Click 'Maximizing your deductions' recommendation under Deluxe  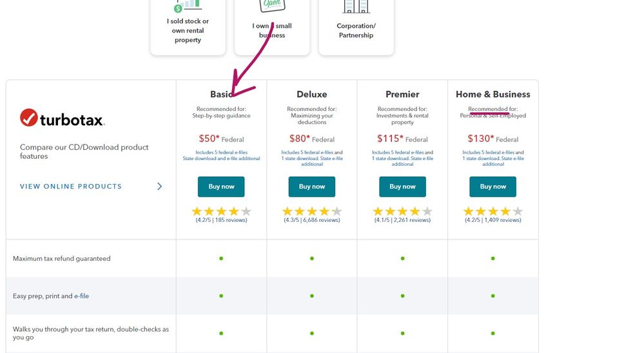(312, 119)
